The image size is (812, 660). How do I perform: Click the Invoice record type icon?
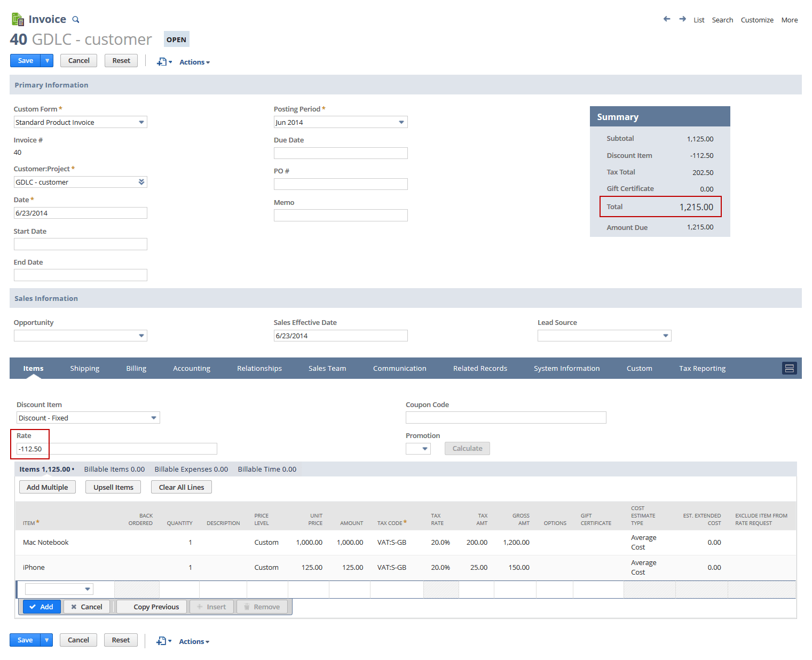point(18,19)
